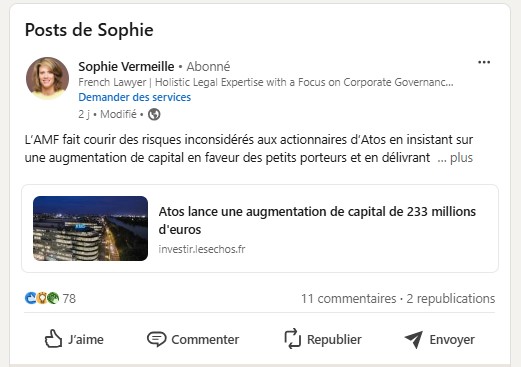Click the Commenter speech bubble icon
The width and height of the screenshot is (521, 367).
(x=156, y=339)
